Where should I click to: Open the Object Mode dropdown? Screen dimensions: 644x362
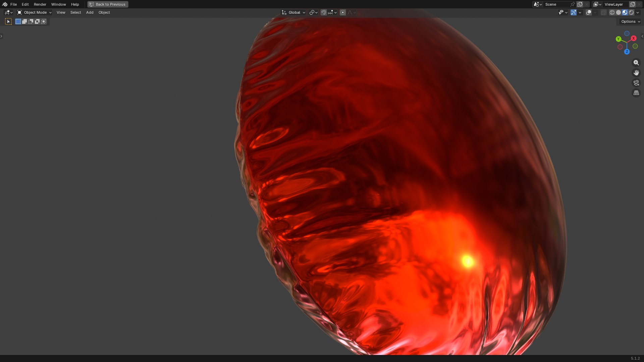[x=35, y=12]
